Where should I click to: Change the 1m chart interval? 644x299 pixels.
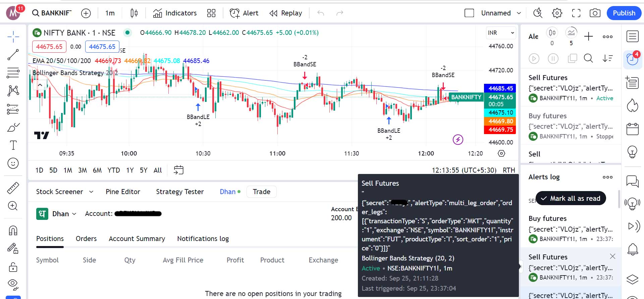pyautogui.click(x=110, y=13)
